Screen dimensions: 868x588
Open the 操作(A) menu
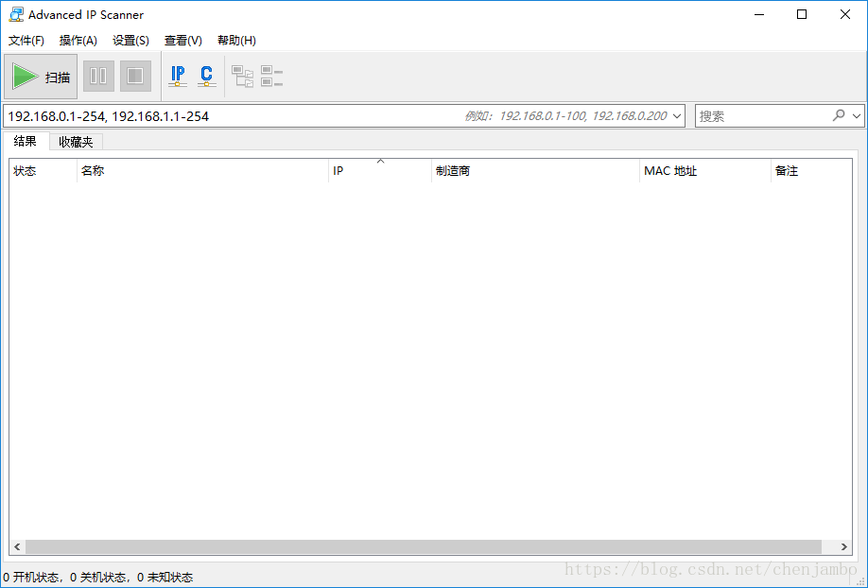click(x=78, y=41)
